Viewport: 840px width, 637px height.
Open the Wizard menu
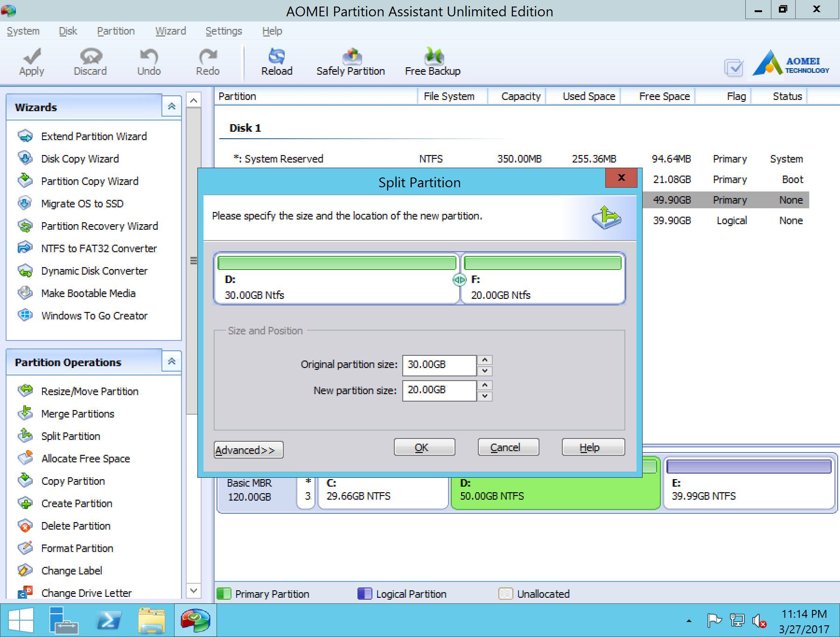click(170, 31)
